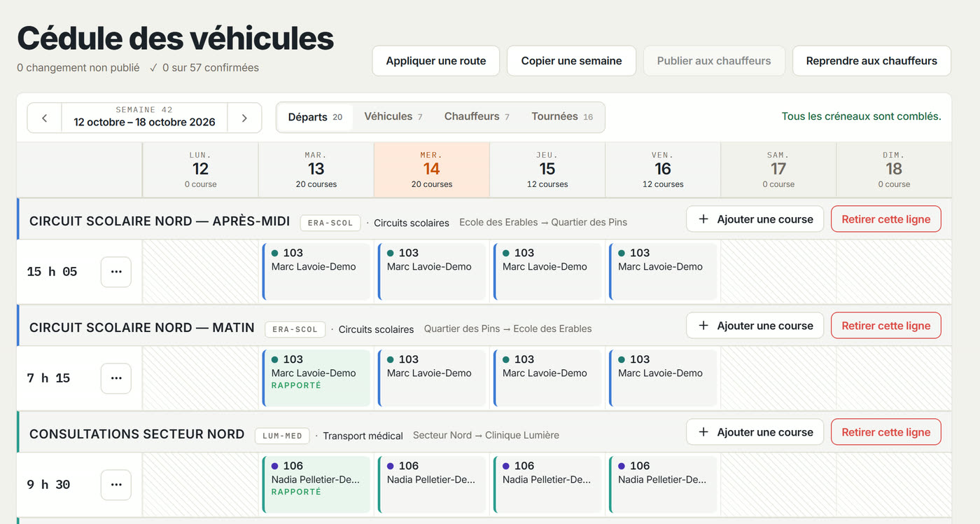Add a course to Circuit Scolaire Nord Après-midi
Viewport: 980px width, 524px height.
(x=755, y=219)
